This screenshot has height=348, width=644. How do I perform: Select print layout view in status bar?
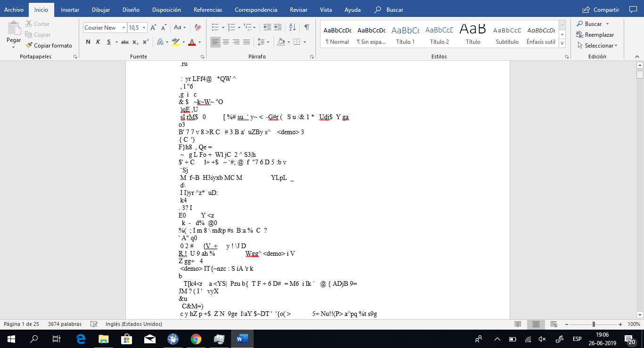tap(536, 324)
